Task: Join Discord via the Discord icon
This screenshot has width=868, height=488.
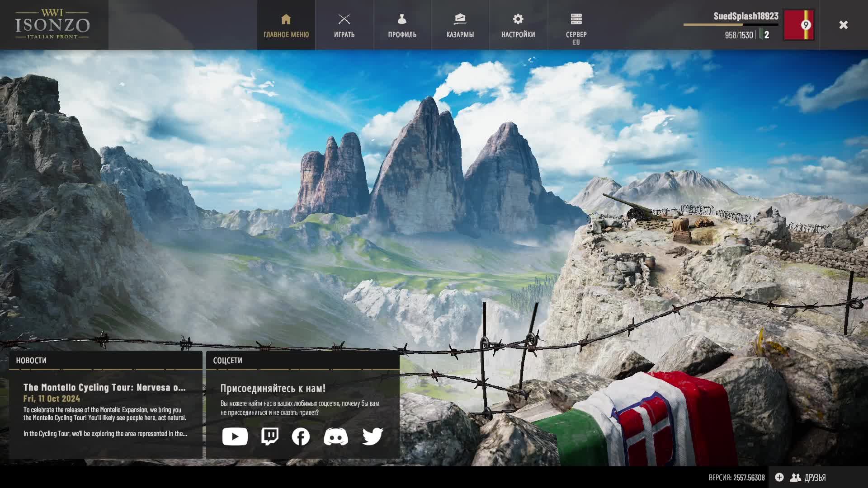Action: pyautogui.click(x=335, y=436)
